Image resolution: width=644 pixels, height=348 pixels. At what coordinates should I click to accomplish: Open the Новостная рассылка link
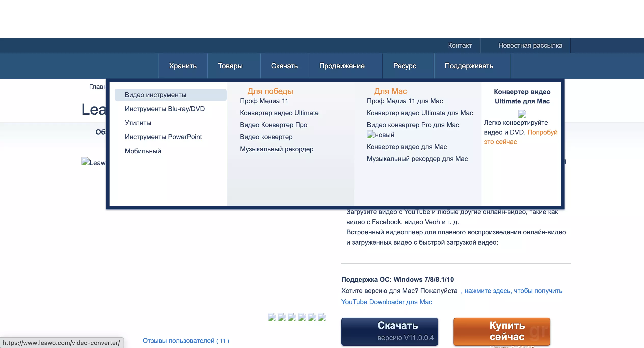(530, 45)
